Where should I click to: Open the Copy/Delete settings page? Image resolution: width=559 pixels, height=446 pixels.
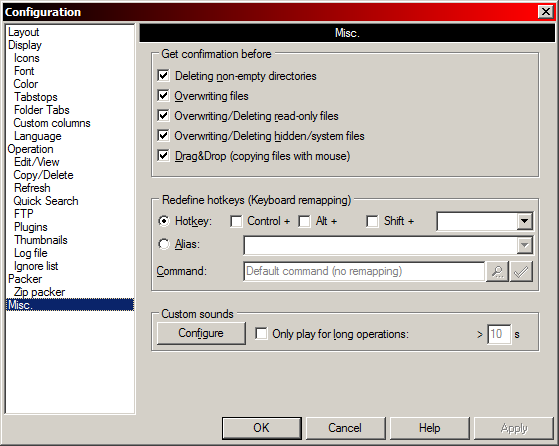click(43, 175)
